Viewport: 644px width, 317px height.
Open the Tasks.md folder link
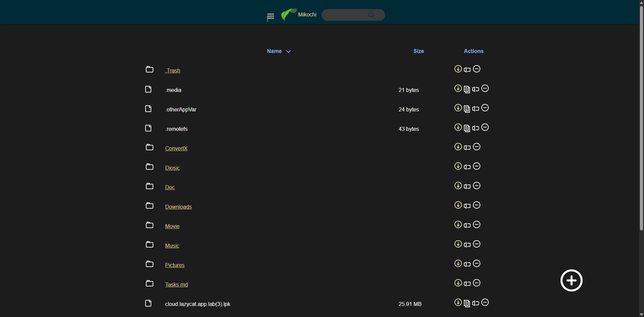tap(176, 285)
